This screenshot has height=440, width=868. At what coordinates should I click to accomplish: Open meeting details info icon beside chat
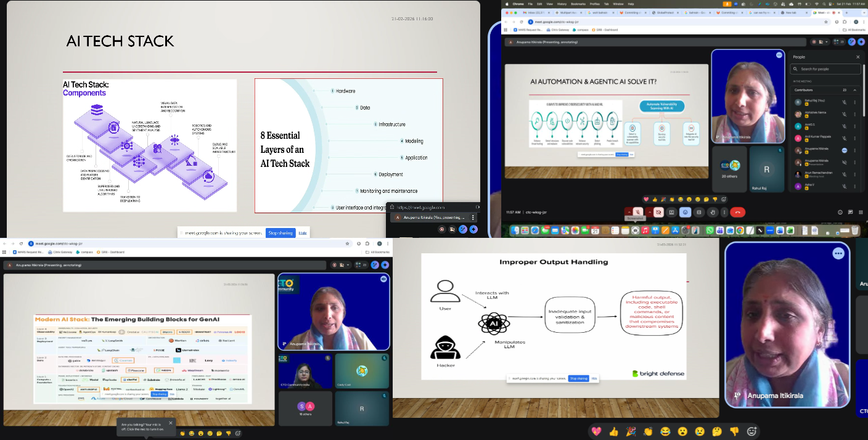pos(840,212)
